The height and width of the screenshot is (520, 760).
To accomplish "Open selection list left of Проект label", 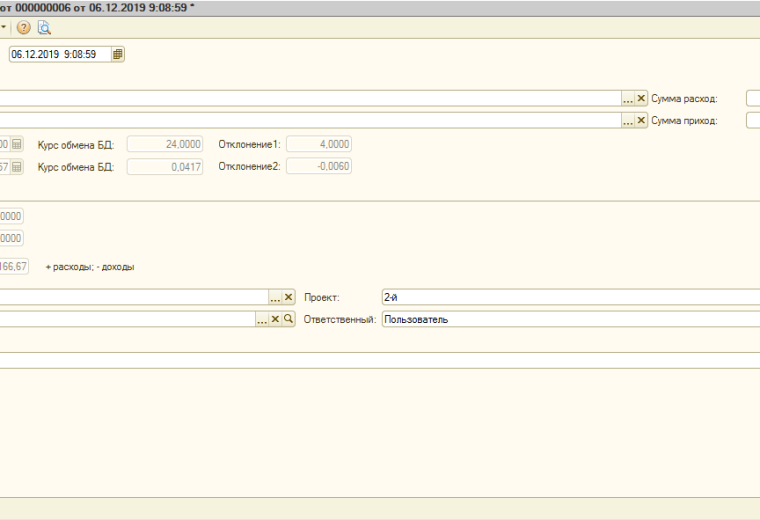I will [275, 297].
